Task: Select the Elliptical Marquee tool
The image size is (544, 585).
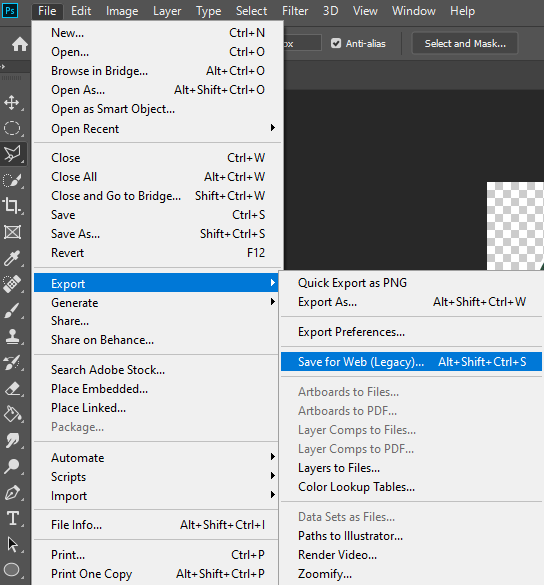Action: click(x=12, y=128)
